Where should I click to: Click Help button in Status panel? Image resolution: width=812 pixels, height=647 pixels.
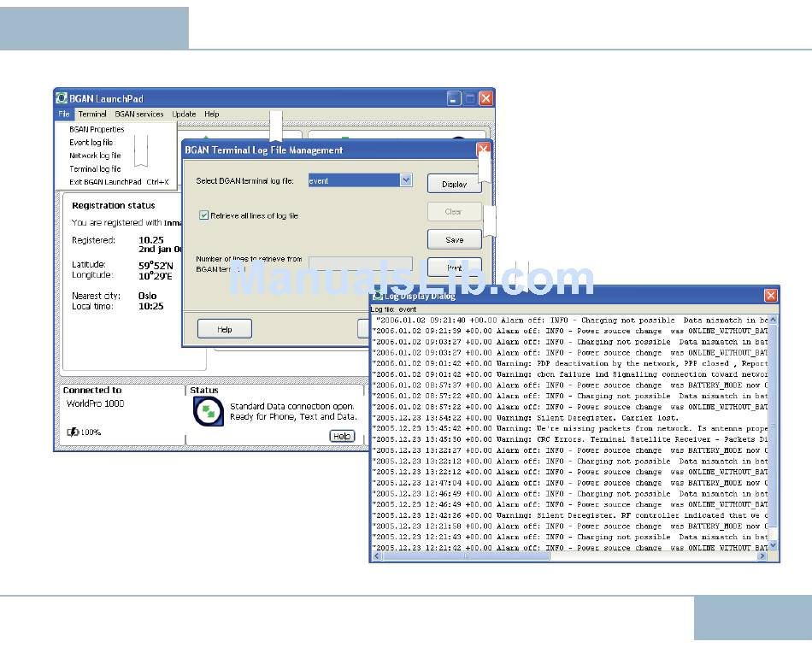click(x=342, y=436)
